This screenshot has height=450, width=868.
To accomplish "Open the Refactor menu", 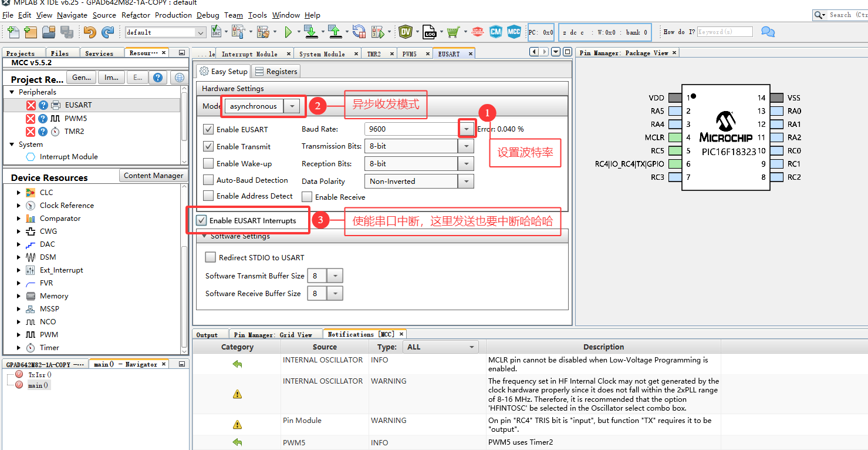I will (x=136, y=15).
